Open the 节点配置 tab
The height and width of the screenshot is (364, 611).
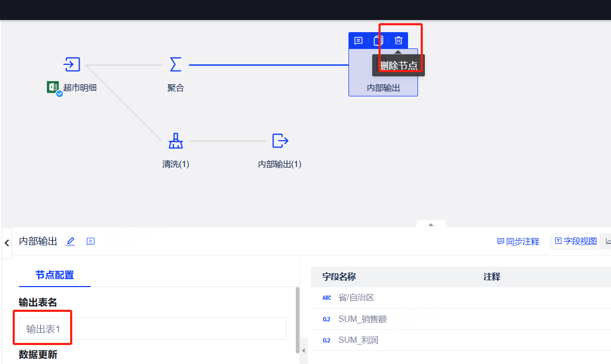tap(55, 275)
